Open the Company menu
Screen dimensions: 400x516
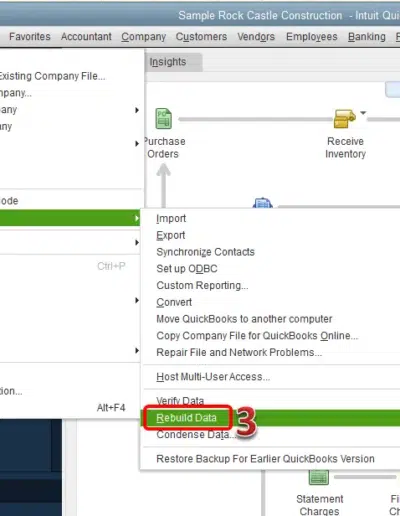point(143,37)
